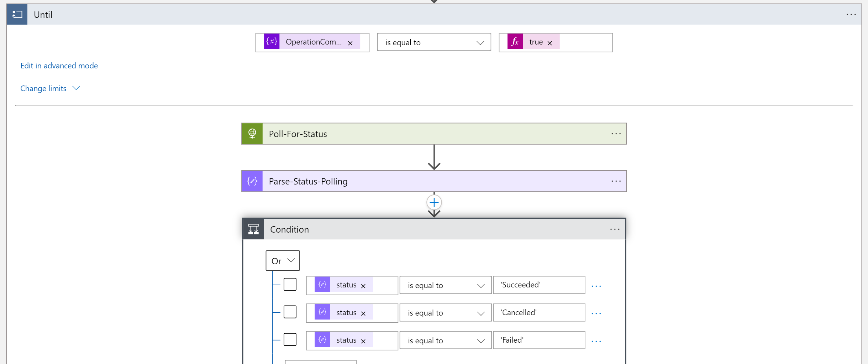Click the Poll-For-Status globe icon

252,134
